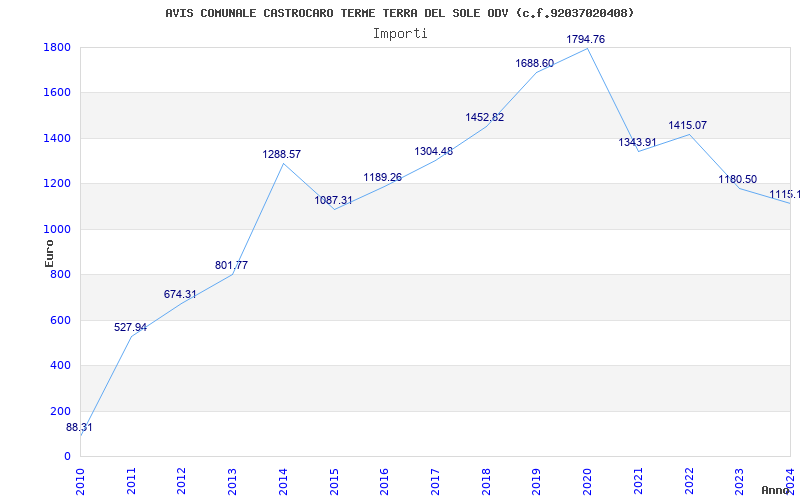The width and height of the screenshot is (800, 500).
Task: Click the chart title with AVIS COMUNALE CASTROCARO
Action: pyautogui.click(x=399, y=13)
